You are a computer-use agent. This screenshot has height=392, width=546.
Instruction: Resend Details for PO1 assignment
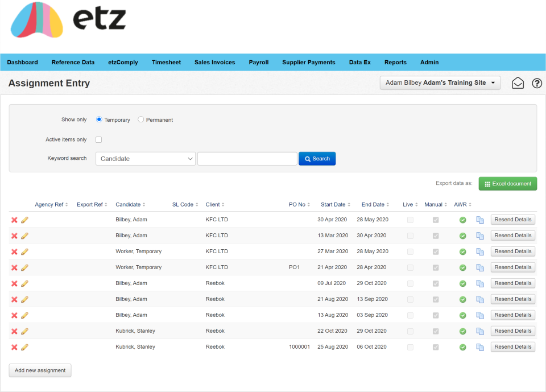(x=512, y=267)
